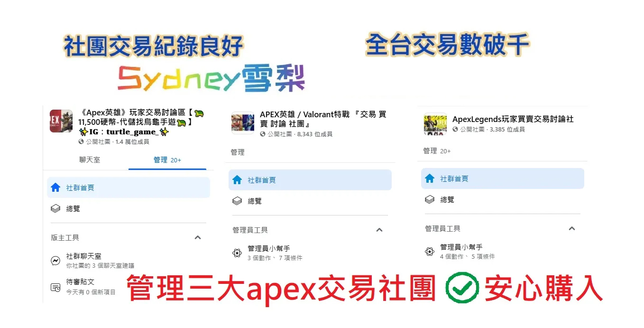Screen dimensions: 644x328
Task: Click the 管理員小幫手 atom icon in the ApexLegends group
Action: pyautogui.click(x=430, y=252)
